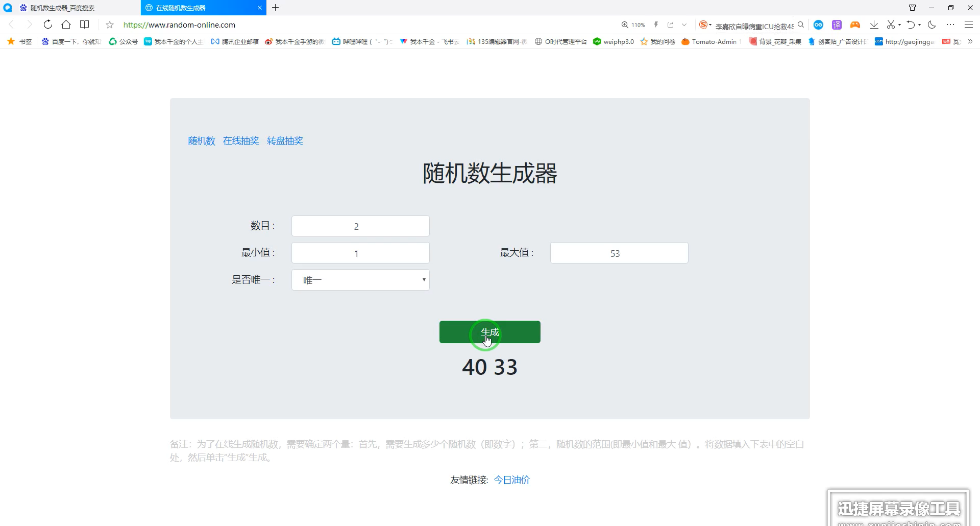980x526 pixels.
Task: Reload the page with refresh icon
Action: [48, 25]
